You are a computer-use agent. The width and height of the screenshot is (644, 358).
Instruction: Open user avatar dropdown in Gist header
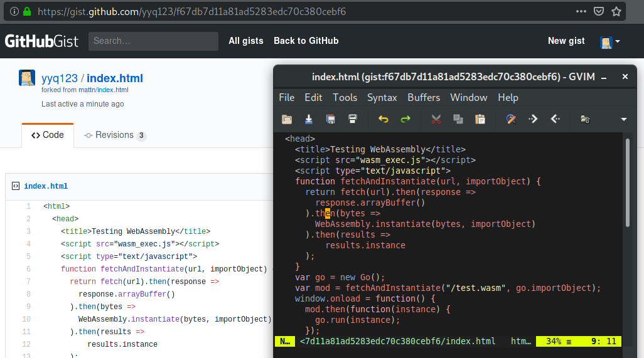coord(610,42)
